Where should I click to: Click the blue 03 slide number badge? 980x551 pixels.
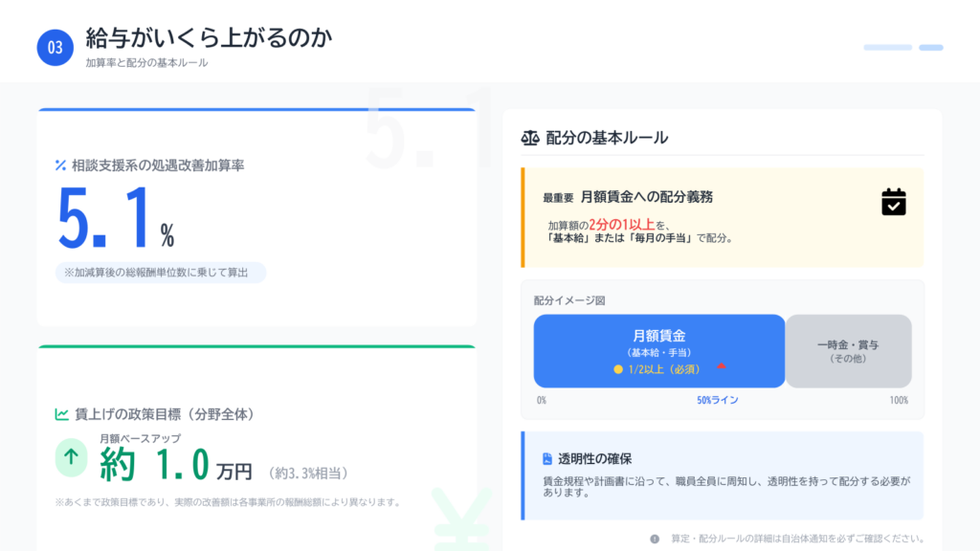pos(56,48)
